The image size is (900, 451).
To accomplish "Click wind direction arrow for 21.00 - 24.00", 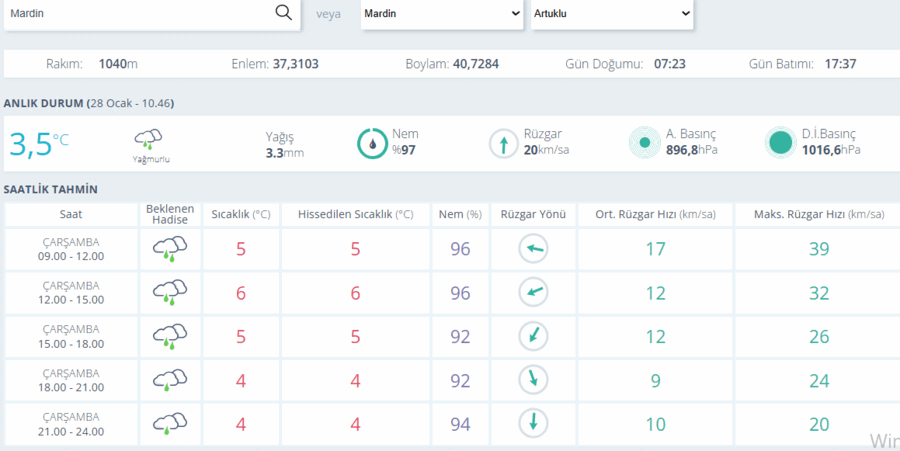I will [533, 423].
